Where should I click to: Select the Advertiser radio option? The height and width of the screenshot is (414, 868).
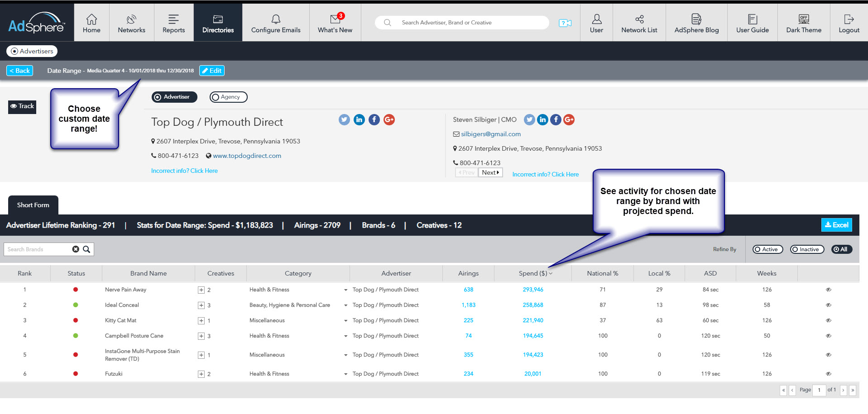coord(174,97)
